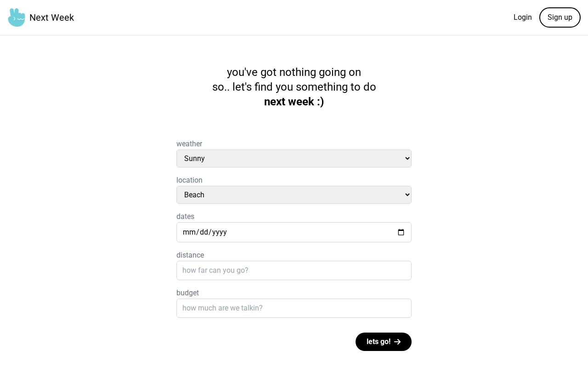Viewport: 588px width, 368px height.
Task: Select the month segment of the date field
Action: pos(189,232)
